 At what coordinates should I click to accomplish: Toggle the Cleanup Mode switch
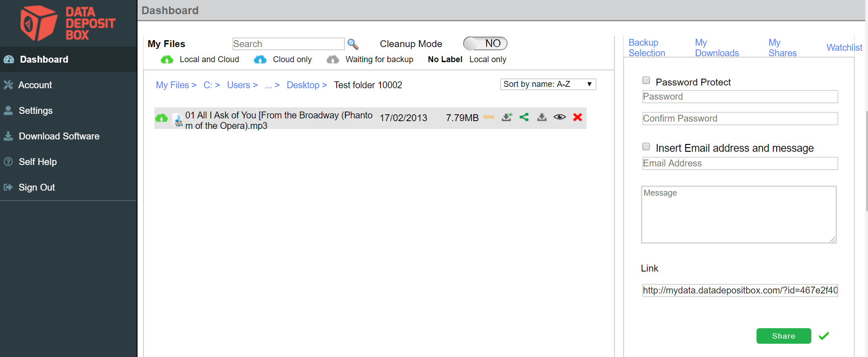point(485,43)
